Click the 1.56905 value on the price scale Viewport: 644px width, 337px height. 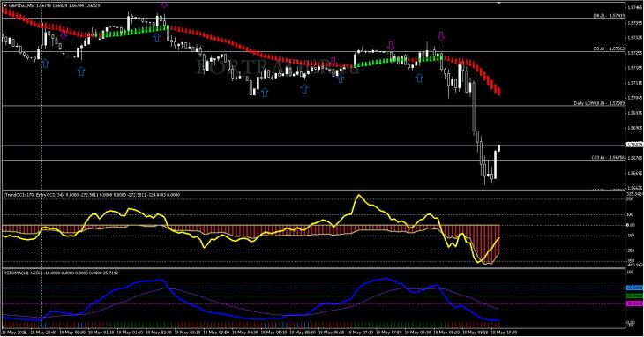tap(634, 128)
